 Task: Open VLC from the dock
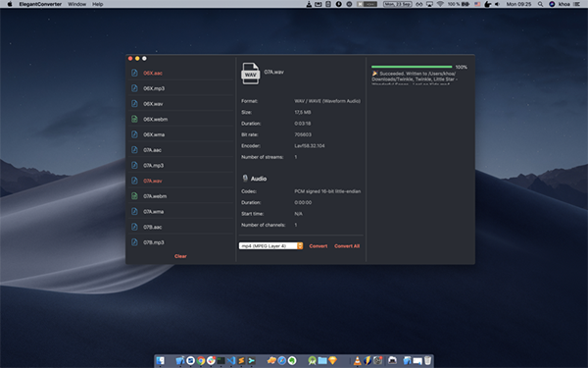coord(358,361)
